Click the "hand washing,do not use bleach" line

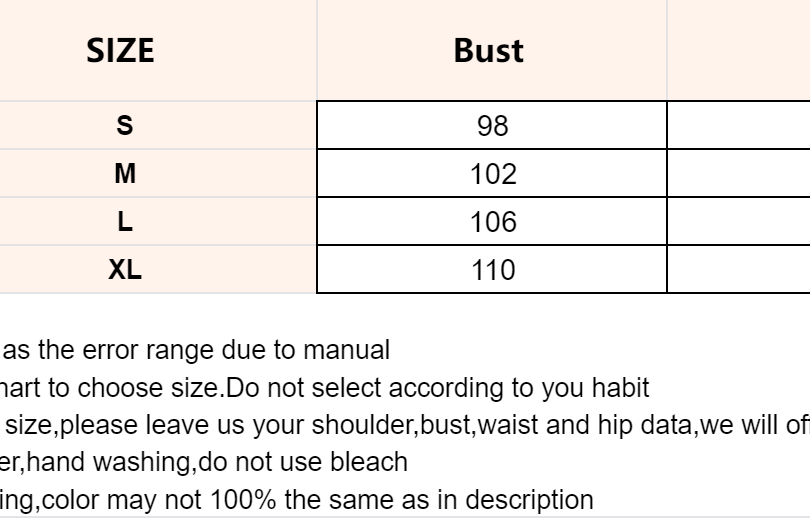coord(204,461)
